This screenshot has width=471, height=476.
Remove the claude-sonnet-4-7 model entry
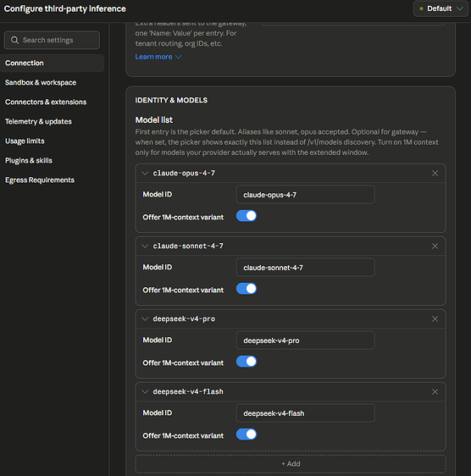(x=435, y=246)
